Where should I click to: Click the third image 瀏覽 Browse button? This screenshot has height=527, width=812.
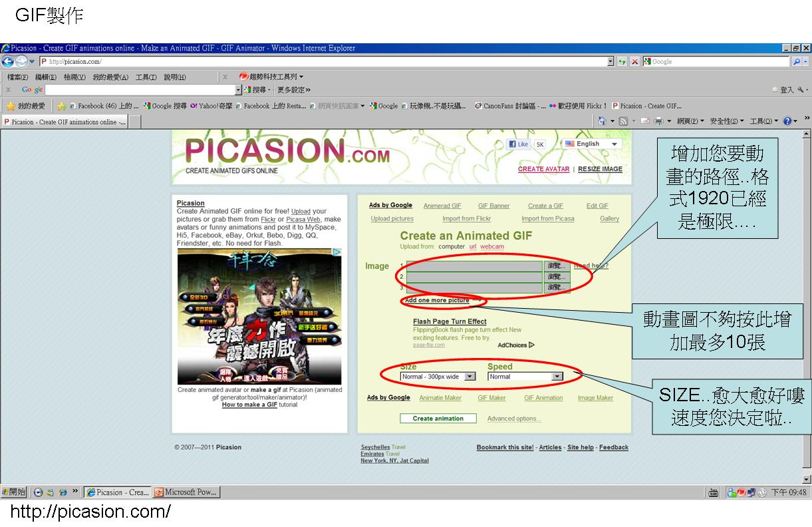tap(557, 287)
